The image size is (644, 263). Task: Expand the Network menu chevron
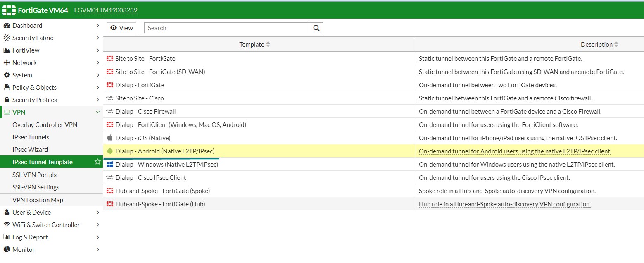[x=98, y=63]
